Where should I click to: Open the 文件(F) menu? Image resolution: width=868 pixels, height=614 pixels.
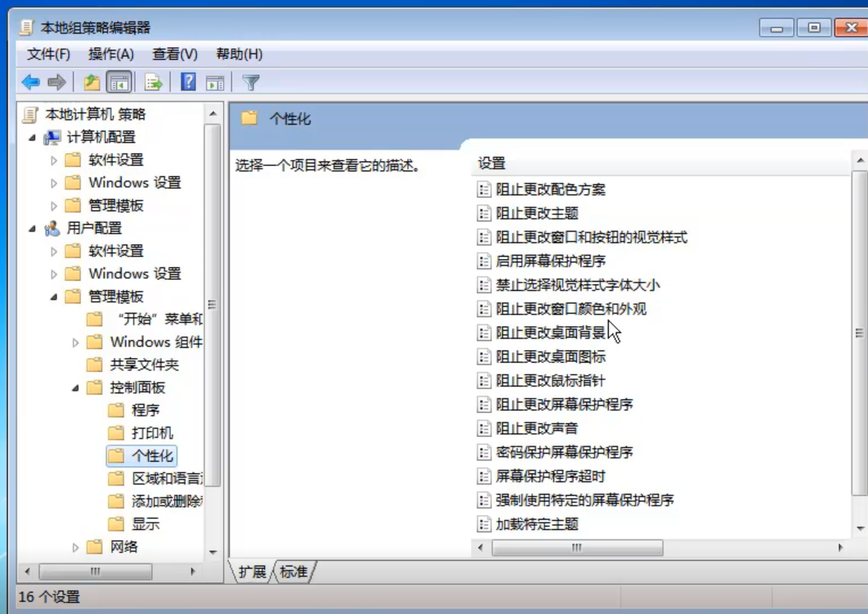(x=49, y=54)
